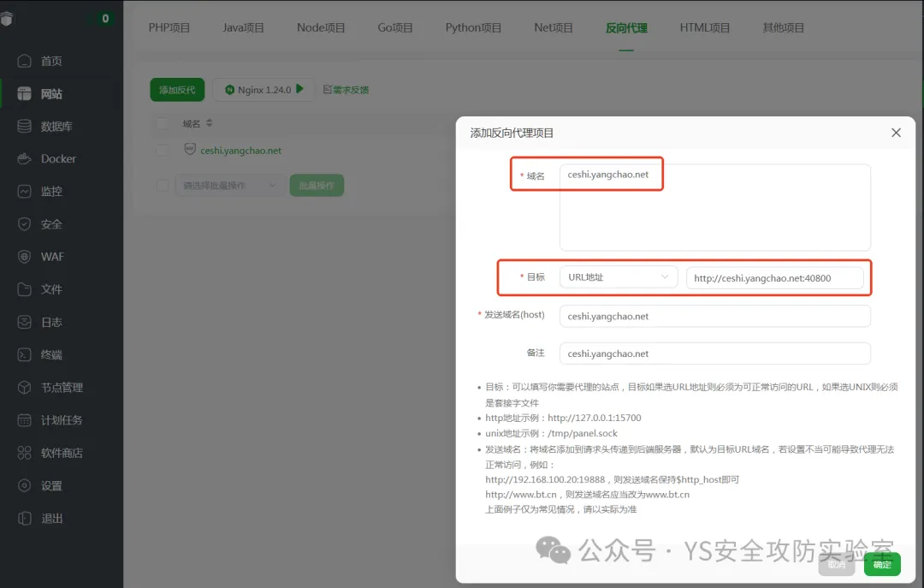The height and width of the screenshot is (588, 924).
Task: Click the gear icon beside 设置
Action: coord(24,485)
